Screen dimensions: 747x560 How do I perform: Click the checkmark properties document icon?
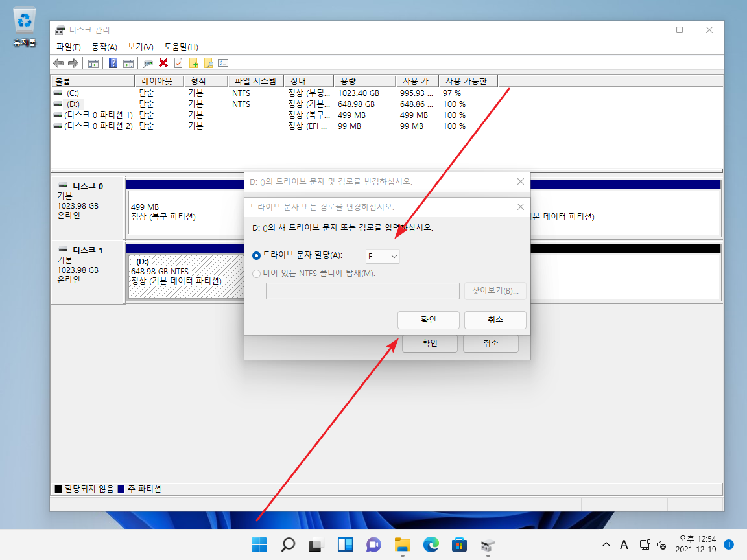coord(179,63)
